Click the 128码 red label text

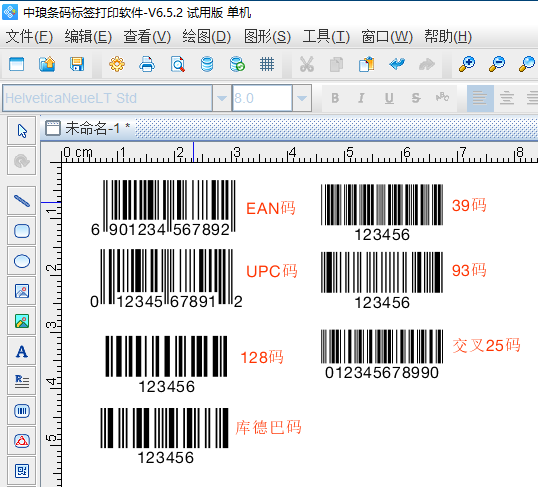262,357
